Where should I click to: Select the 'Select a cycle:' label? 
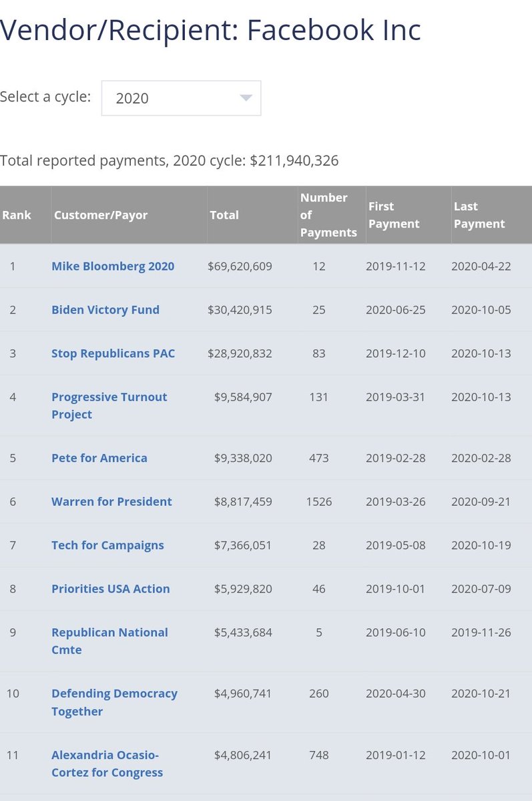click(x=45, y=97)
